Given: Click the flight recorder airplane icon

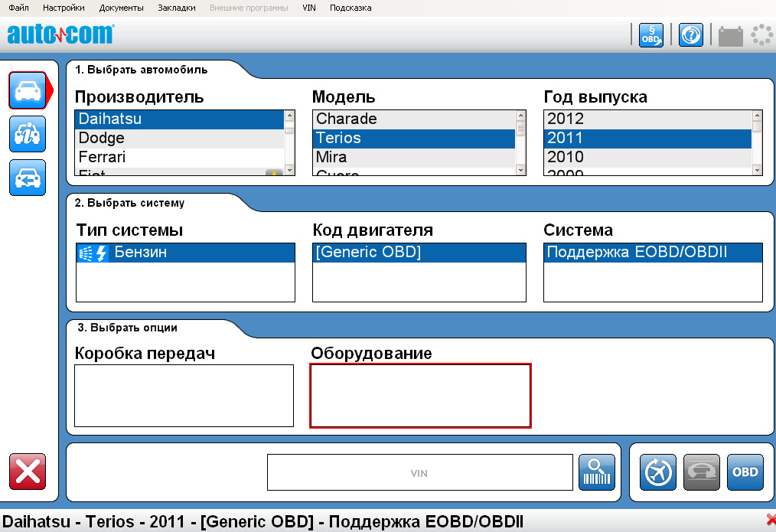Looking at the screenshot, I should pos(658,472).
